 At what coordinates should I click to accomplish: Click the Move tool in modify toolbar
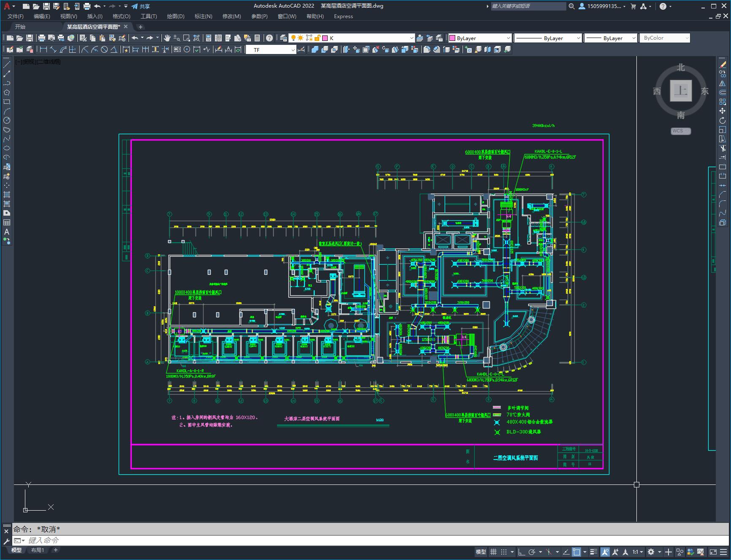pyautogui.click(x=723, y=111)
